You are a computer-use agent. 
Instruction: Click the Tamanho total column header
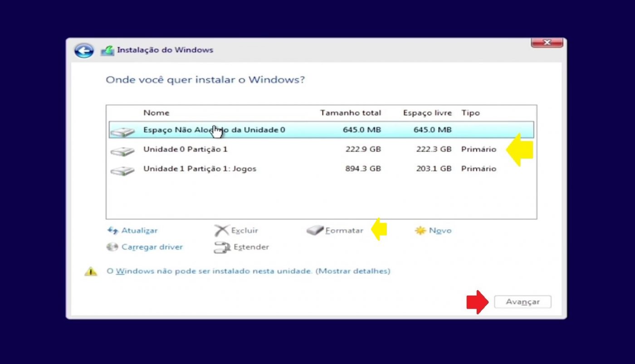351,113
